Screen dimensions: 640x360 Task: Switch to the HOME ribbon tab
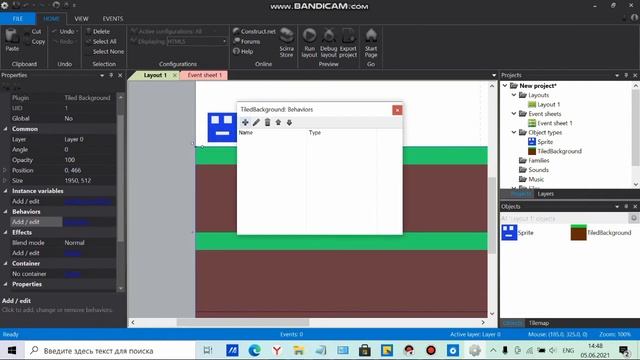pyautogui.click(x=51, y=19)
